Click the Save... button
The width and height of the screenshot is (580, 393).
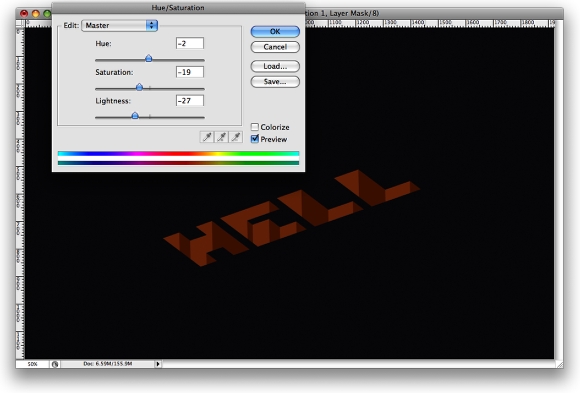point(275,82)
